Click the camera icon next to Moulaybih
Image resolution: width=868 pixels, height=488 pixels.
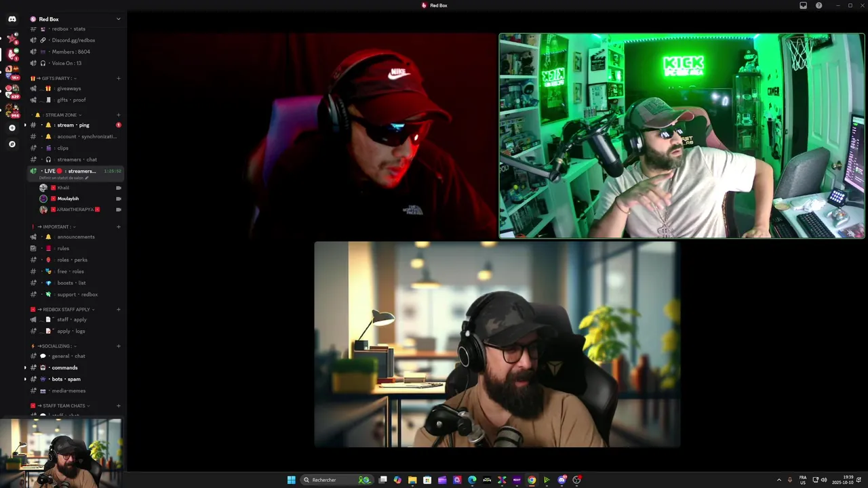(x=119, y=199)
